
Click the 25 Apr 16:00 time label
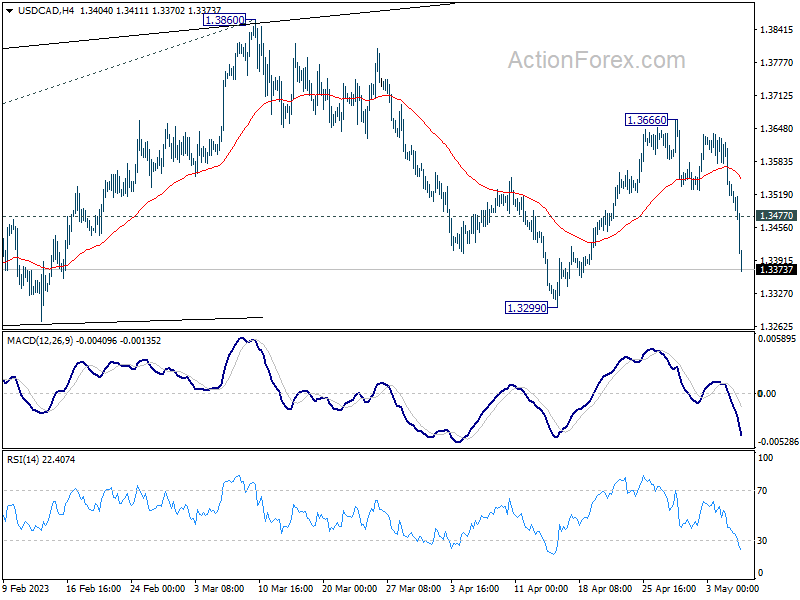click(x=669, y=588)
